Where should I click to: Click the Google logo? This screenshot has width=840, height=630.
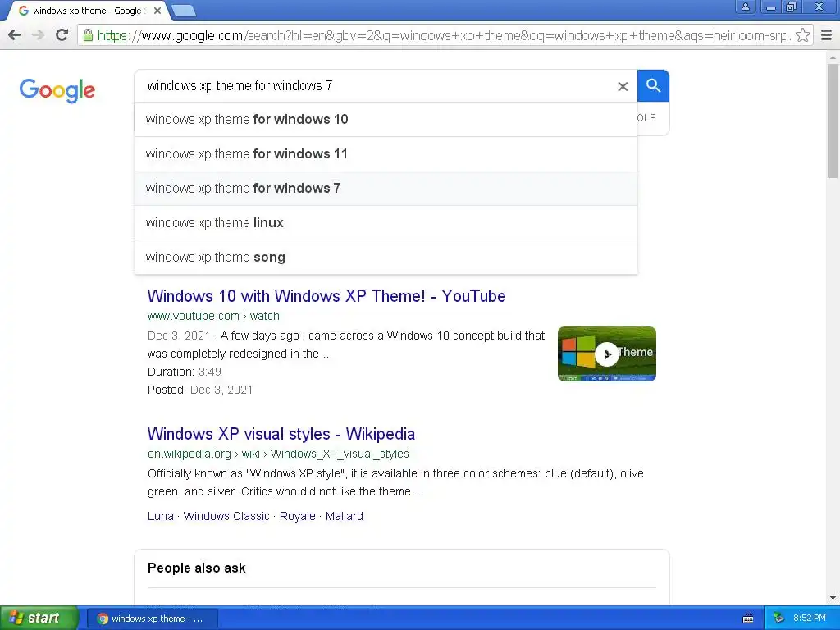57,90
